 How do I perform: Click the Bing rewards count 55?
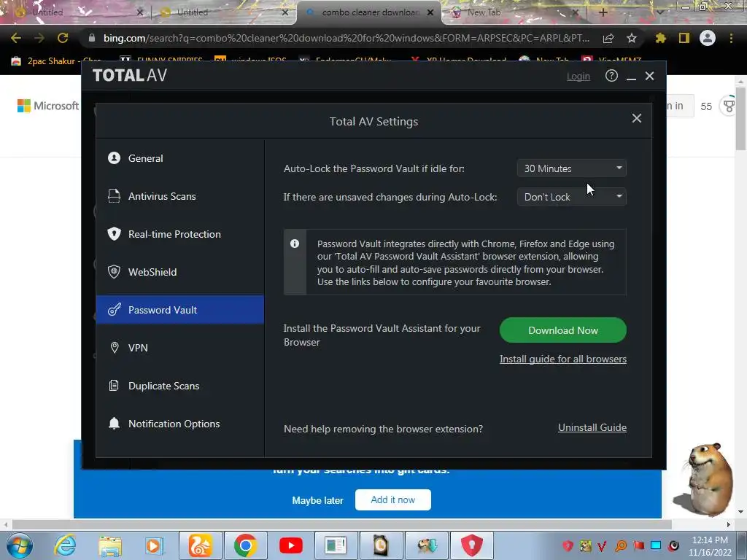click(706, 106)
